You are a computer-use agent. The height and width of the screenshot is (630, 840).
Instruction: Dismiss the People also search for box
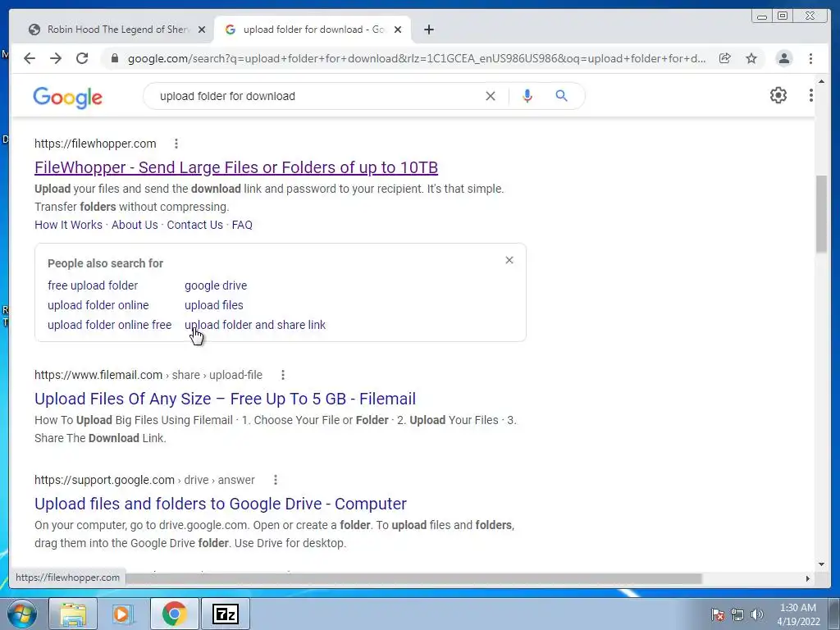click(x=509, y=260)
